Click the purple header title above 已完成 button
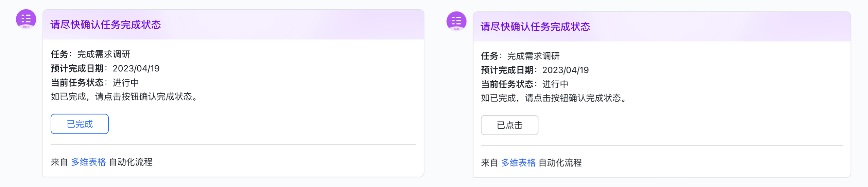868x187 pixels. coord(106,25)
